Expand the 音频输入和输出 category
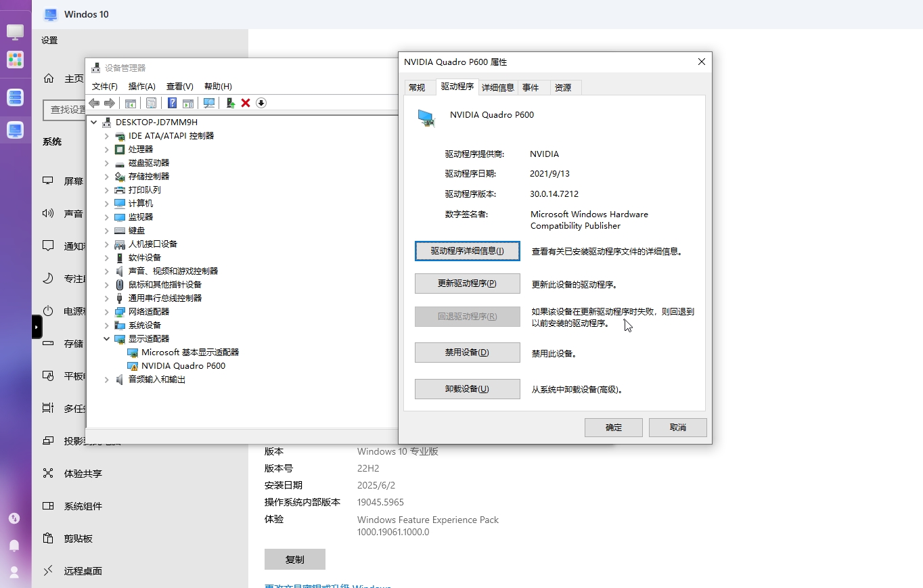Viewport: 923px width, 588px height. click(x=107, y=380)
